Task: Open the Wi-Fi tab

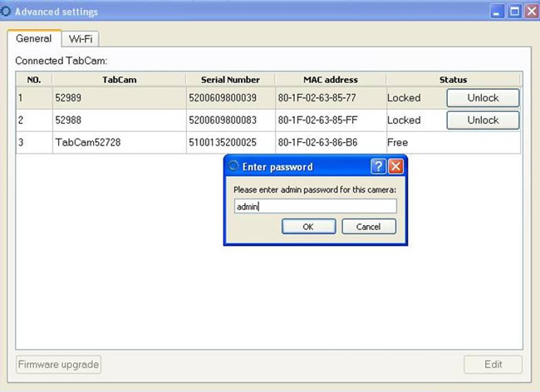Action: point(81,39)
